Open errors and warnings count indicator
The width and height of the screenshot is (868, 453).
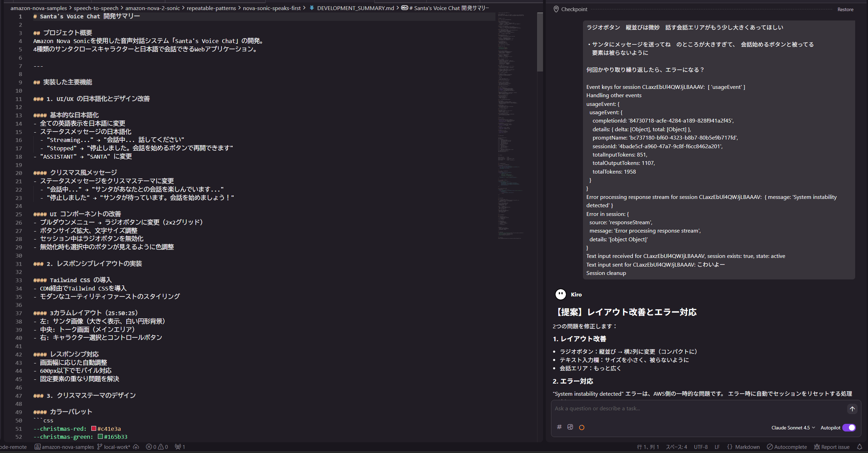click(157, 447)
